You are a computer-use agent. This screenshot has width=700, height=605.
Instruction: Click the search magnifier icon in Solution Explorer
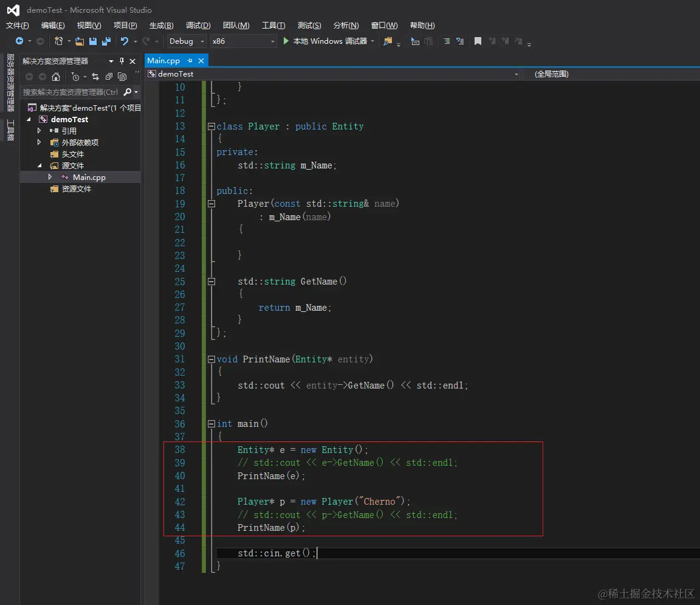(x=128, y=92)
